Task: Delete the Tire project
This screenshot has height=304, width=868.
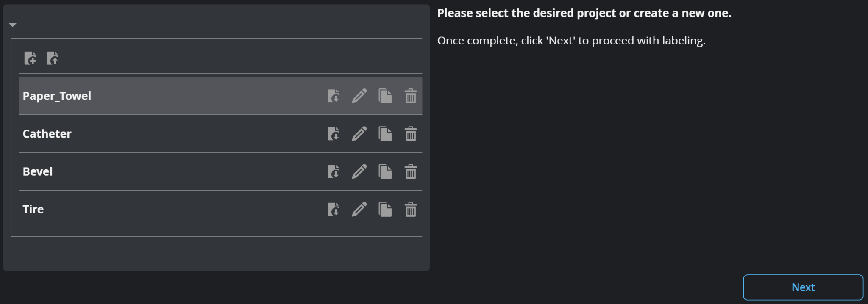Action: (x=410, y=209)
